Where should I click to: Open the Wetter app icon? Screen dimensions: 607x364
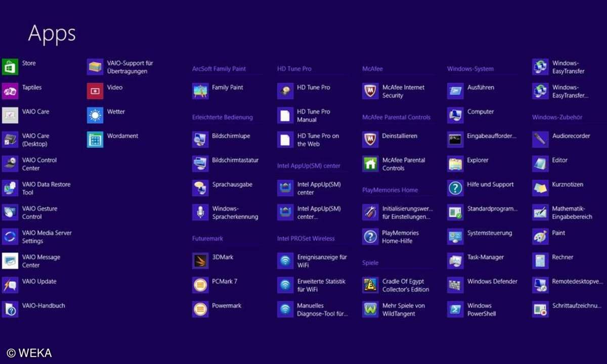click(95, 115)
